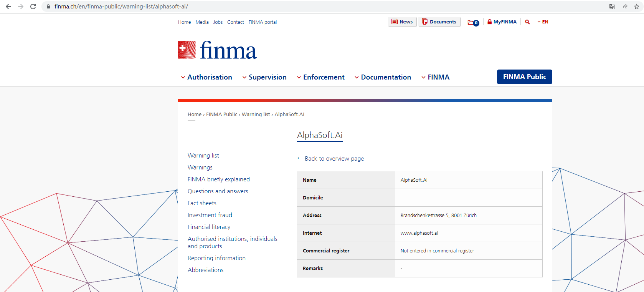Screen dimensions: 644x292
Task: Bookmark page with star icon
Action: 637,7
